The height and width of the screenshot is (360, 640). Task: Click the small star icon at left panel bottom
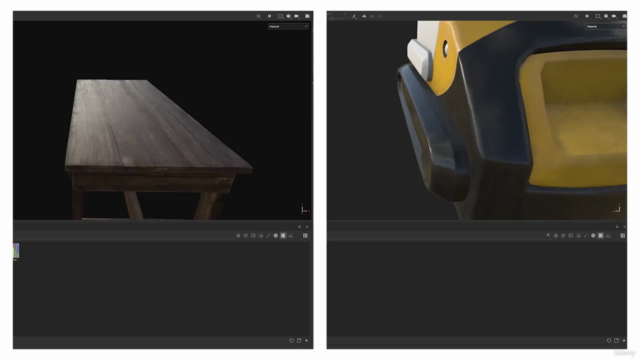click(x=307, y=340)
